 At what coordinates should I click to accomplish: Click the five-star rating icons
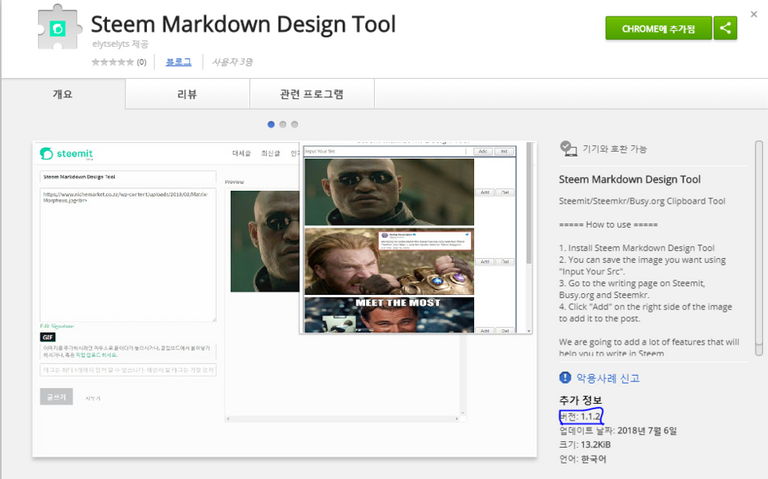[x=112, y=62]
